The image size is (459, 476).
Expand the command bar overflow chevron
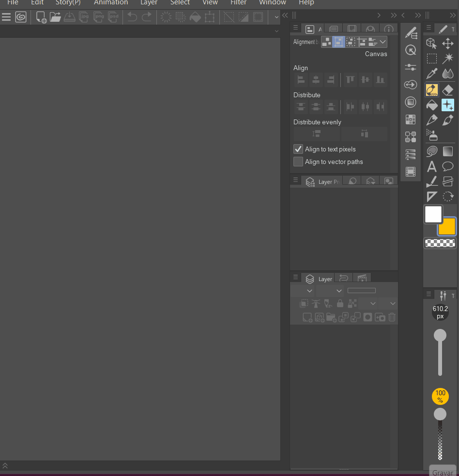(x=276, y=17)
